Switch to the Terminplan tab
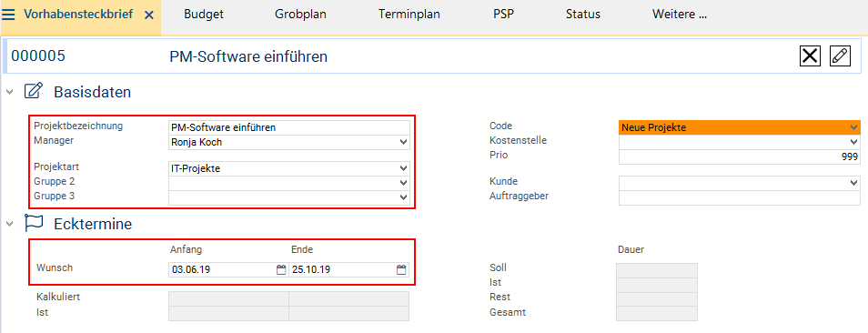868x333 pixels. 409,15
